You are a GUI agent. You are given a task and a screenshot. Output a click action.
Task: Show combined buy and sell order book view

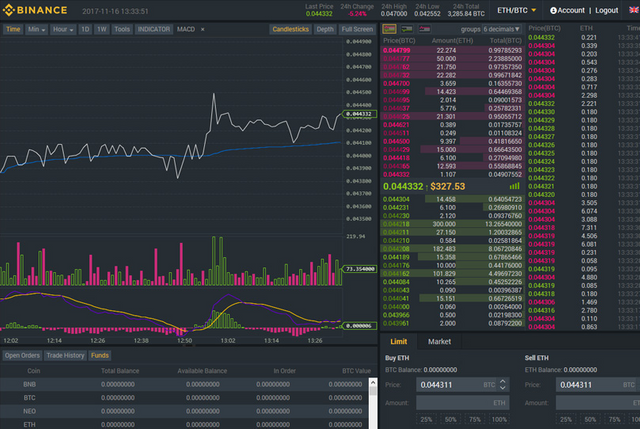(x=389, y=29)
